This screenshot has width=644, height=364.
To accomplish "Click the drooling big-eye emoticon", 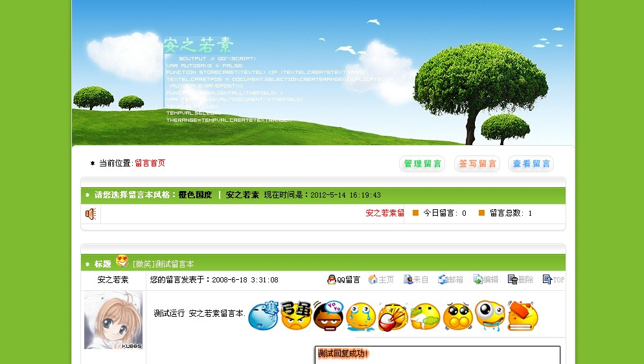I will click(490, 315).
